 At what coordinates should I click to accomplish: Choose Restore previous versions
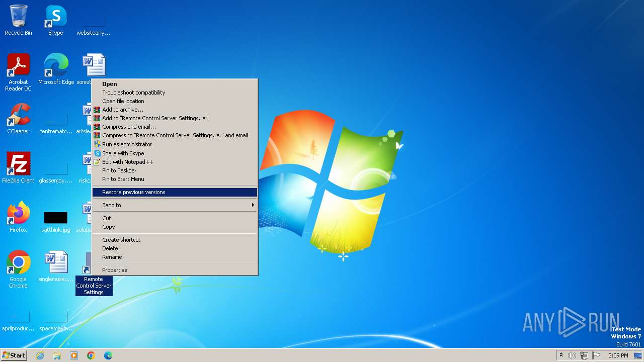point(175,192)
